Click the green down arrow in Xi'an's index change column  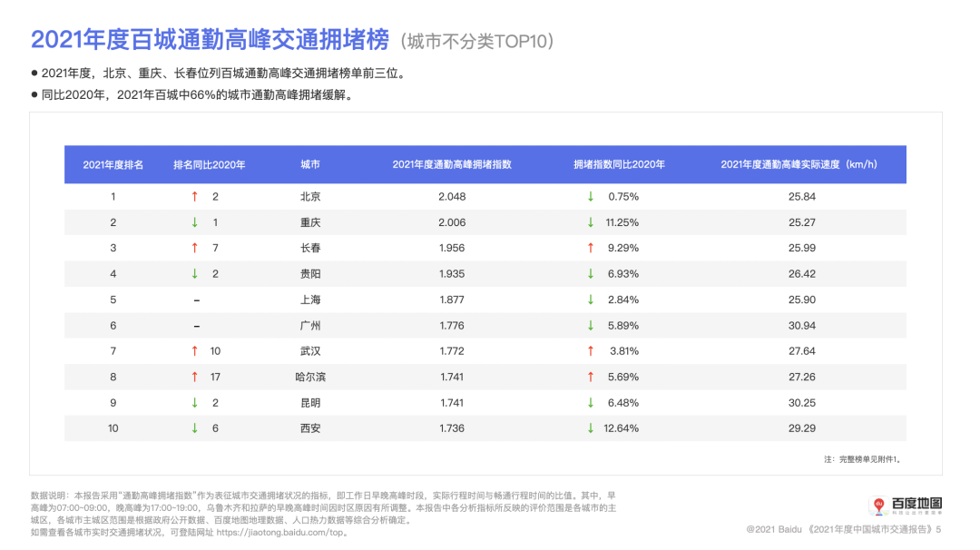click(x=589, y=427)
